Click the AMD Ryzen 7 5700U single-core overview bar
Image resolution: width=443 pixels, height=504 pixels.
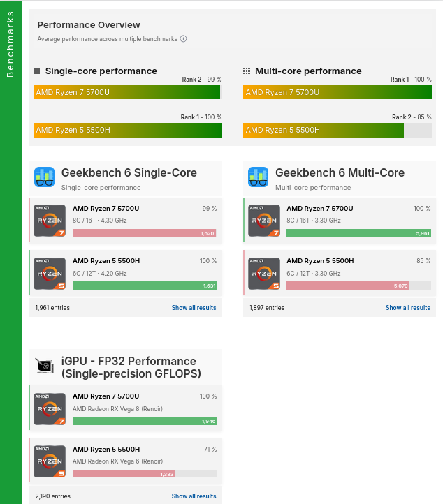pyautogui.click(x=126, y=92)
